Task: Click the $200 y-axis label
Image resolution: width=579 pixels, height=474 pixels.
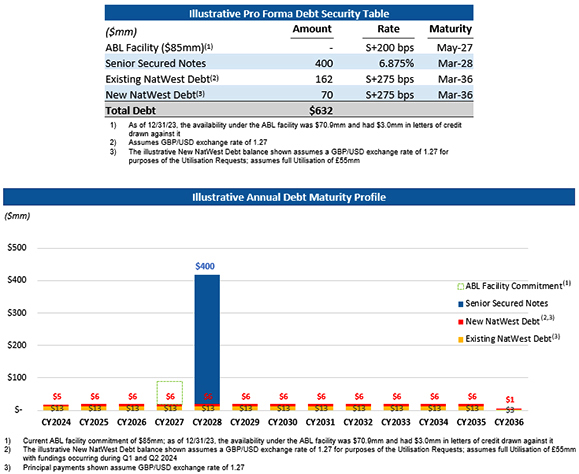Action: (17, 345)
